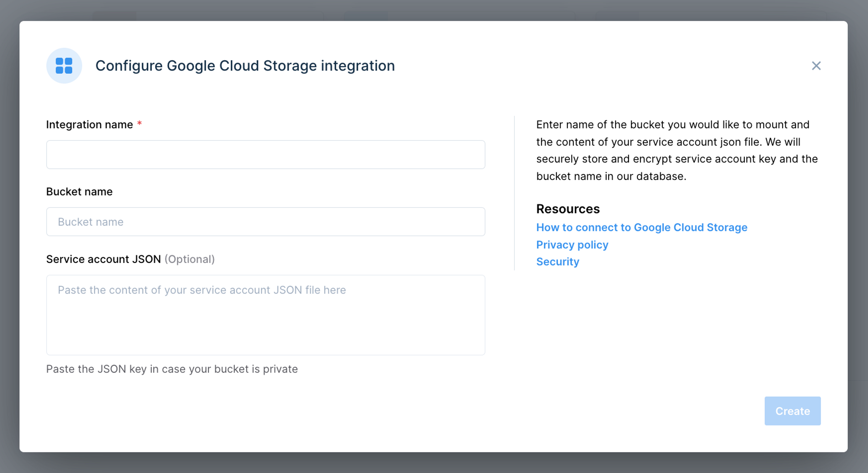The width and height of the screenshot is (868, 473).
Task: Click into the Bucket name field
Action: pyautogui.click(x=266, y=222)
